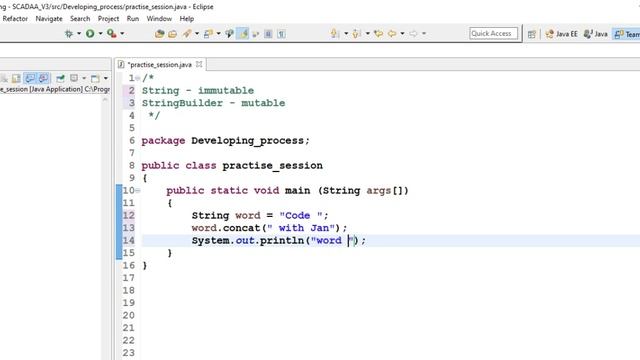Image resolution: width=640 pixels, height=360 pixels.
Task: Click the Debug bug icon in the toolbar
Action: [69, 34]
